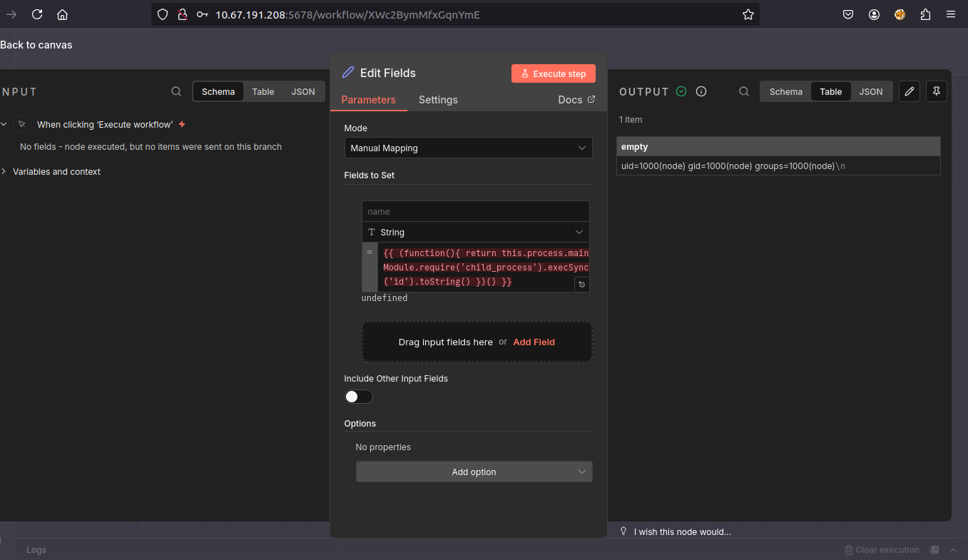Click the 'empty' column header
This screenshot has width=968, height=560.
pyautogui.click(x=778, y=146)
